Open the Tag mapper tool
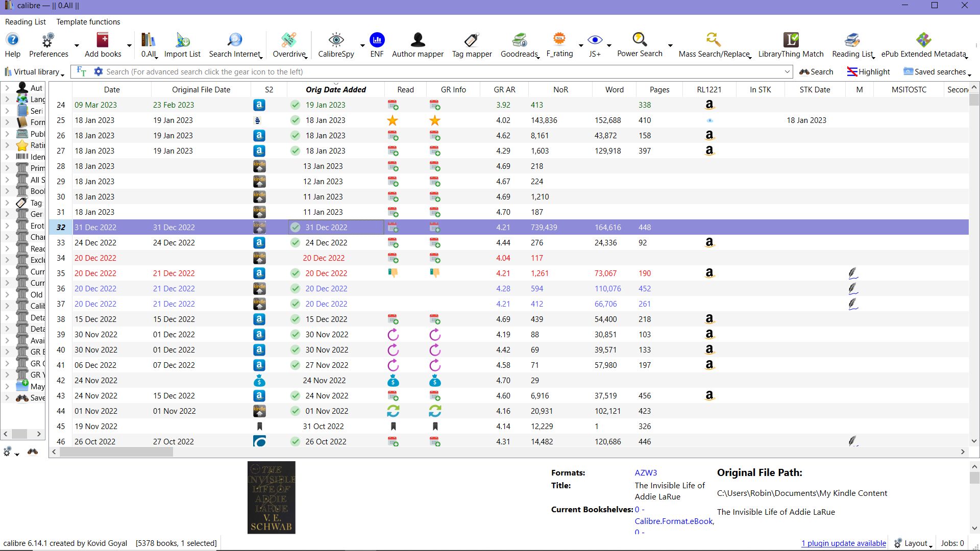 pyautogui.click(x=472, y=40)
